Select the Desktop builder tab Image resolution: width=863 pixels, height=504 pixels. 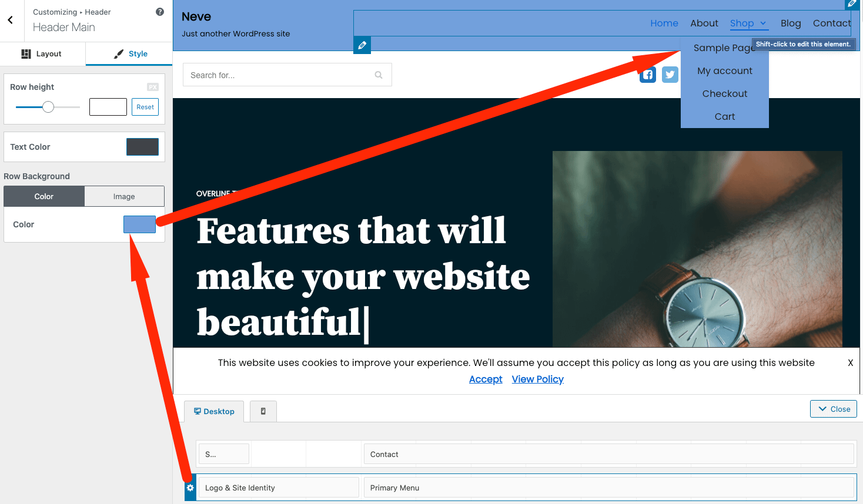pyautogui.click(x=214, y=411)
